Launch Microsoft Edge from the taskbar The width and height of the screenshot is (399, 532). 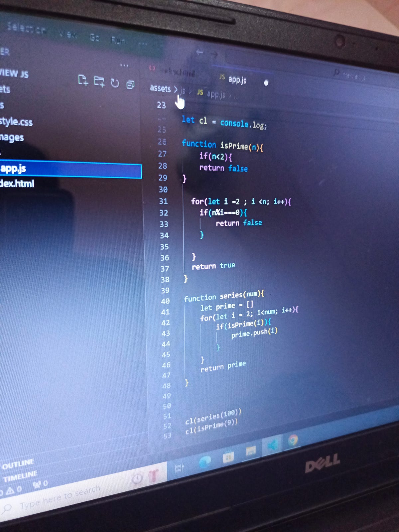(205, 462)
